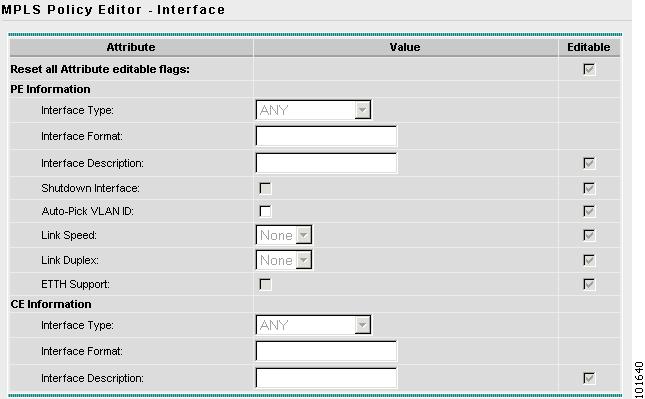645x399 pixels.
Task: Focus the CE Interface Format field
Action: 326,351
